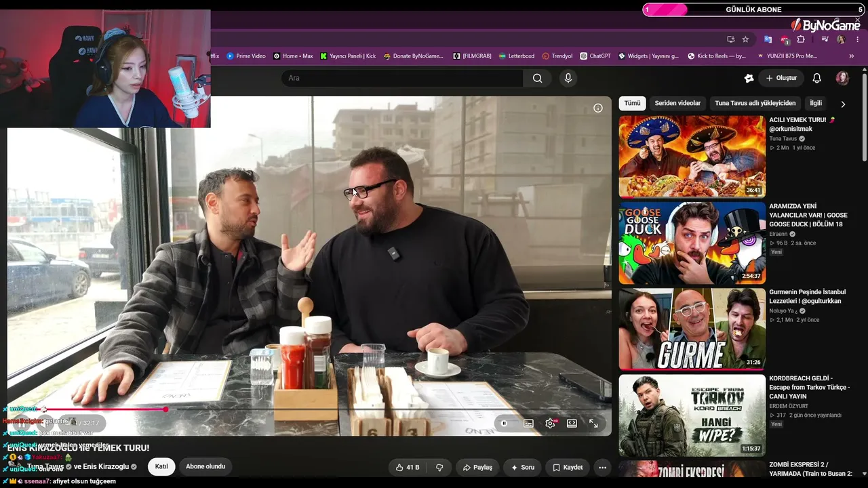Open the Widgets | Yayınını bookmark

coord(648,56)
